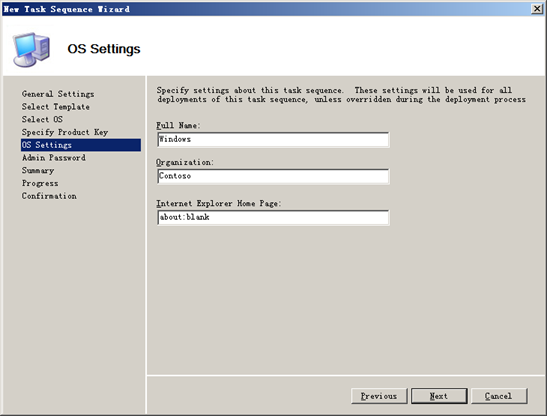
Task: Cancel the task sequence wizard
Action: 499,396
